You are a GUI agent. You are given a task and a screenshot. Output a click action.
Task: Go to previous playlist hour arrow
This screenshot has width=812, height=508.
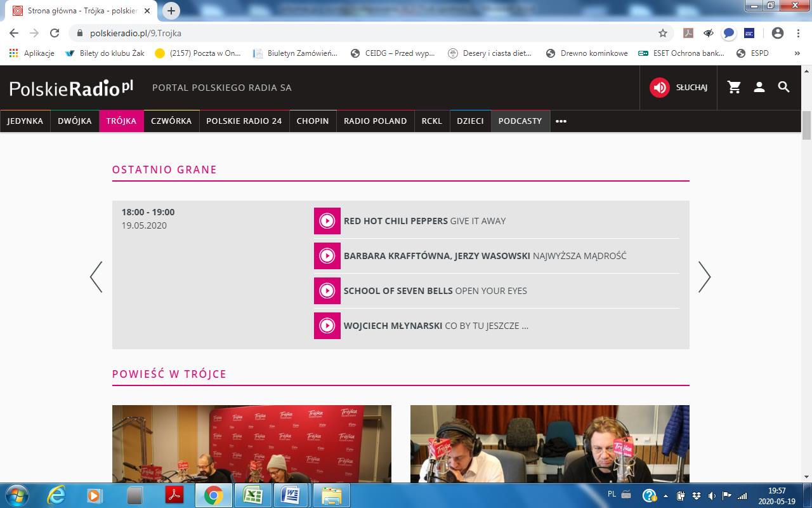point(96,277)
